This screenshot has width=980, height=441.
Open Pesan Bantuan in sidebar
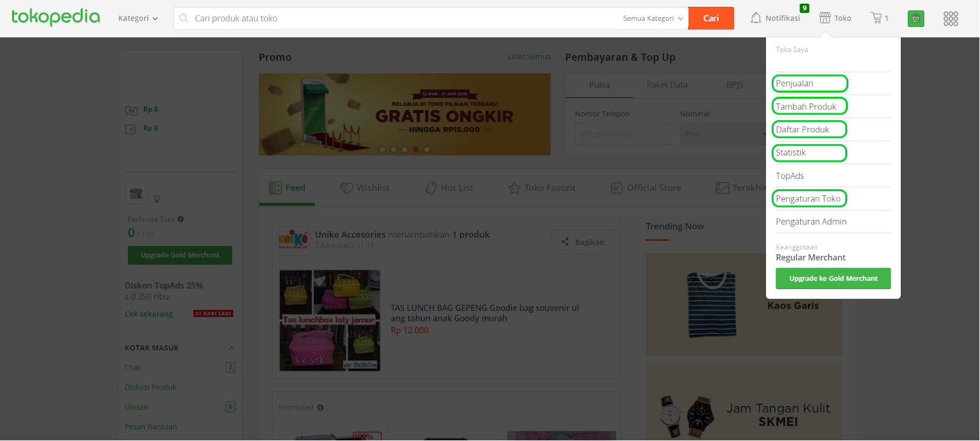click(151, 427)
